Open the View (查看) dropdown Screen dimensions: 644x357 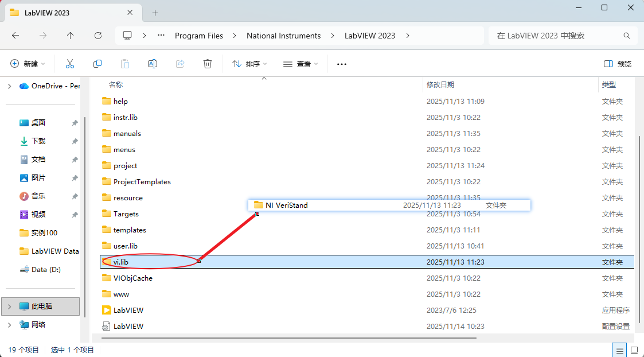[300, 64]
